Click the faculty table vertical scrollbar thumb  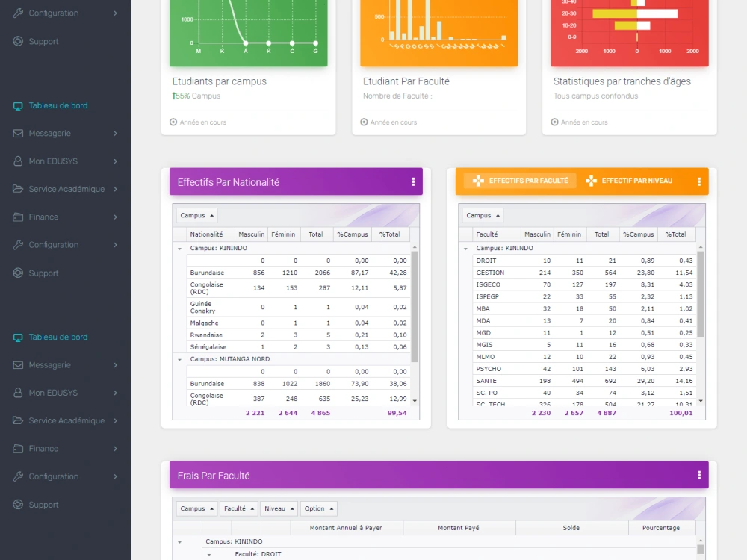coord(701,294)
